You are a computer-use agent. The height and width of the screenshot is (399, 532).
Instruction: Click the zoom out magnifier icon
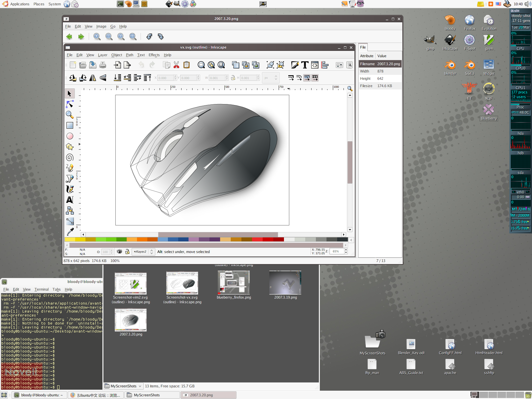[x=109, y=37]
